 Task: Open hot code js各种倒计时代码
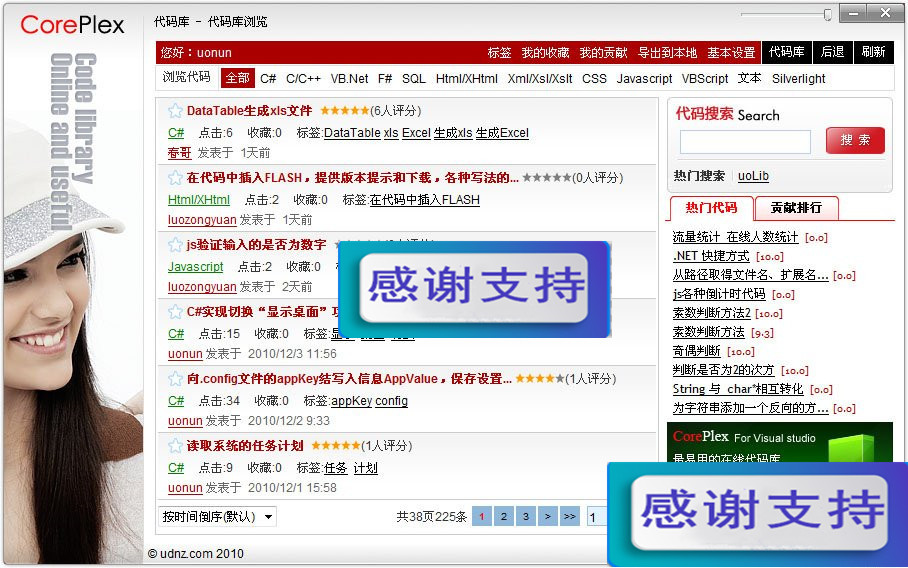tap(719, 294)
